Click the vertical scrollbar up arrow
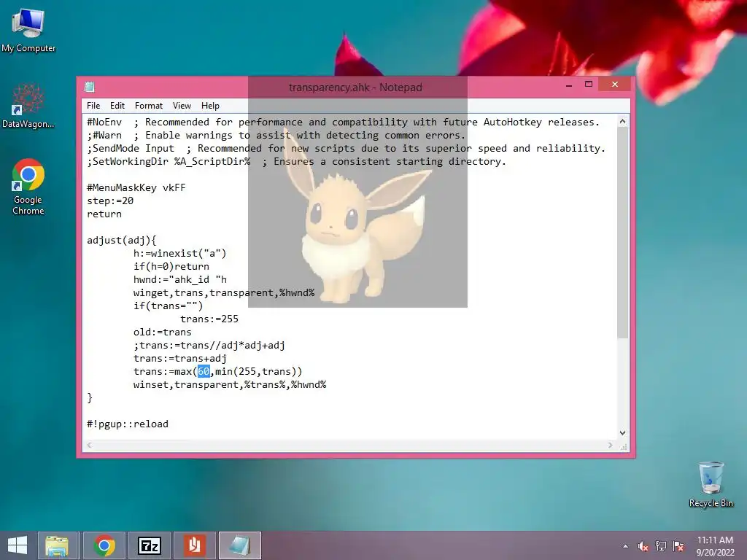The height and width of the screenshot is (560, 747). (623, 122)
